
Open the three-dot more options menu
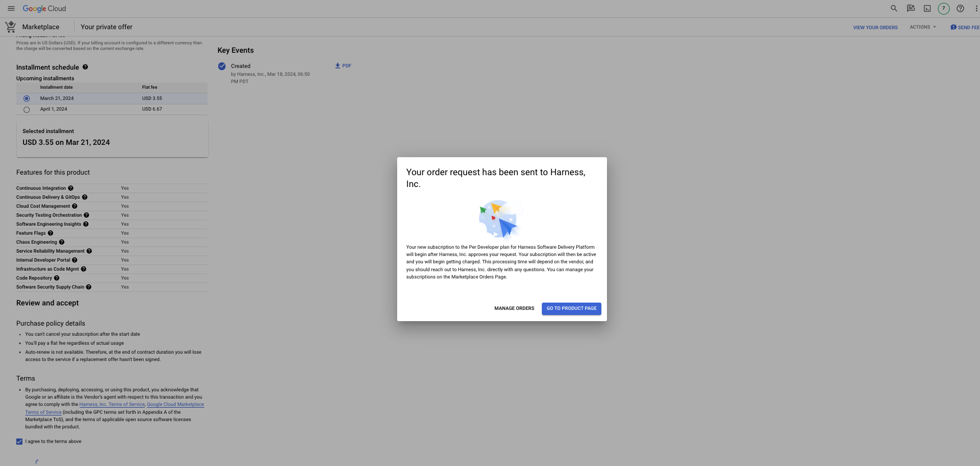(x=976, y=8)
